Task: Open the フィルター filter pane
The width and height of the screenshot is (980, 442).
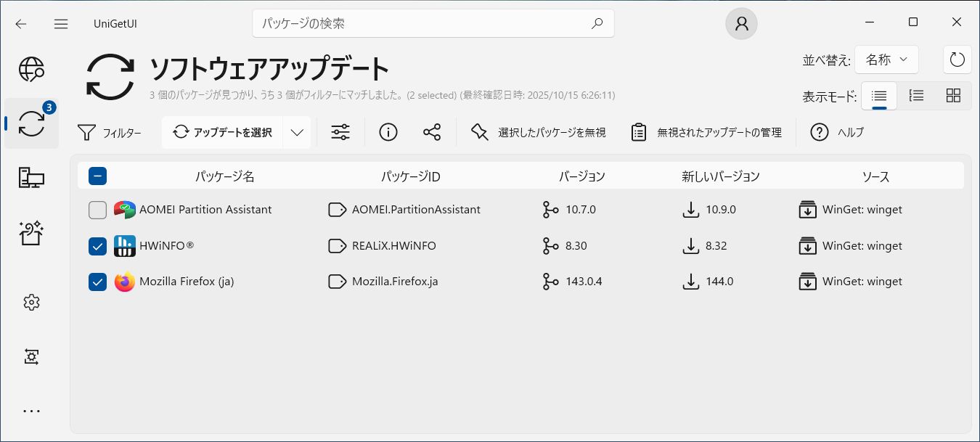Action: [110, 132]
